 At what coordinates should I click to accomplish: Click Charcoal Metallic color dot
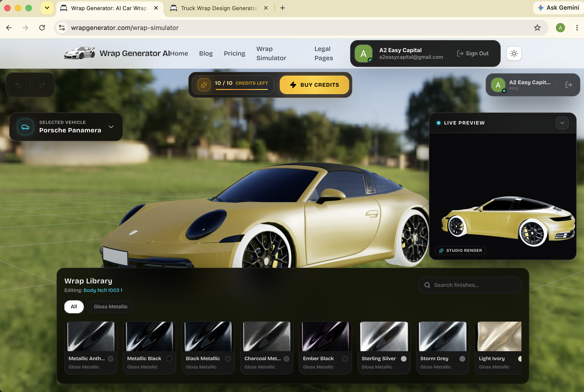tap(286, 359)
